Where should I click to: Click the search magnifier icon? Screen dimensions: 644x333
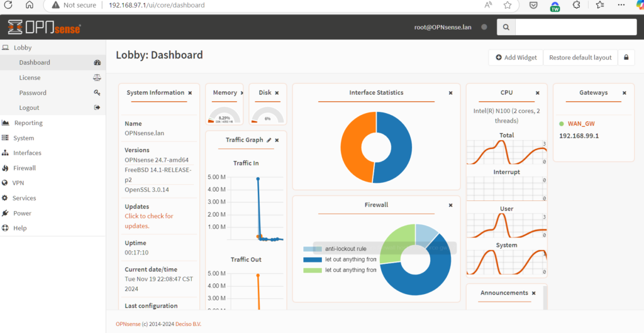(x=506, y=27)
